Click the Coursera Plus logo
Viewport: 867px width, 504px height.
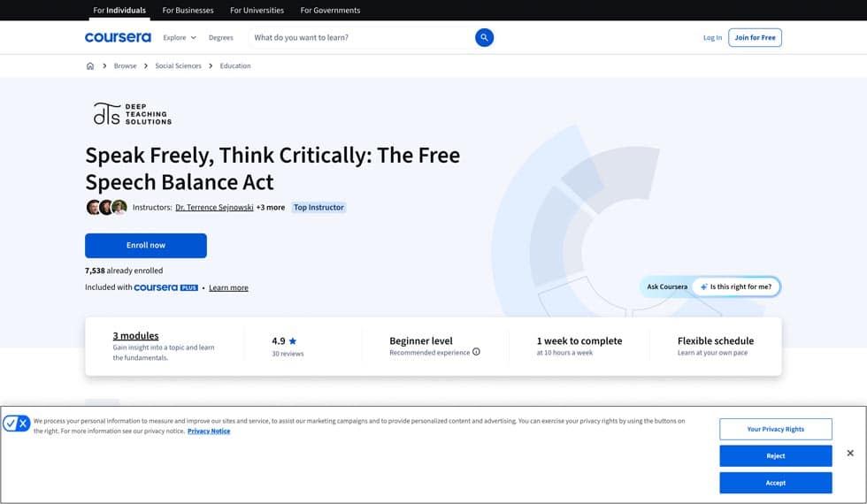click(166, 287)
